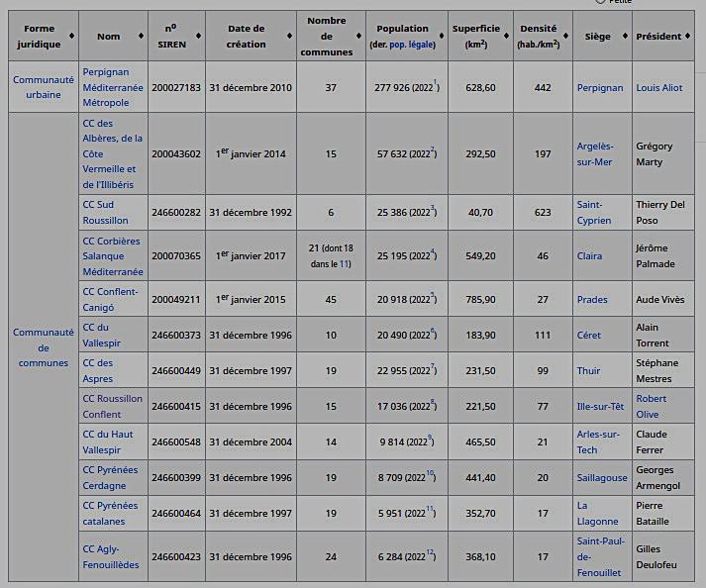This screenshot has width=706, height=588.
Task: Open Céret siège link
Action: point(589,335)
